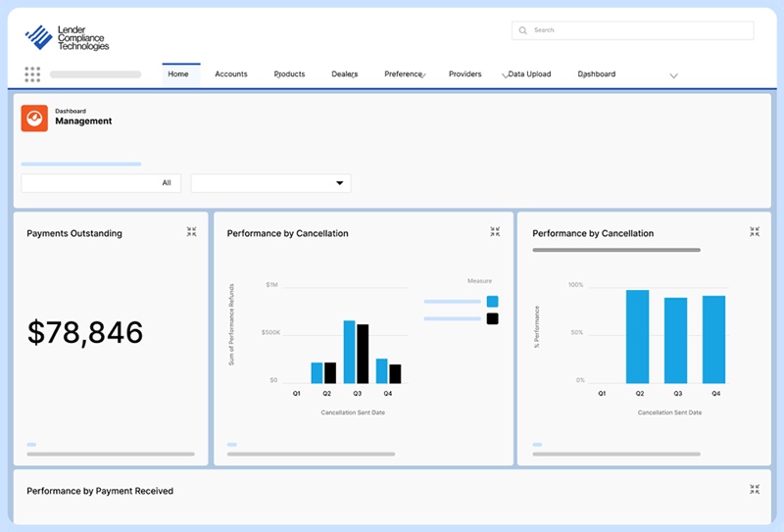784x532 pixels.
Task: Click the black Measure legend swatch
Action: click(x=493, y=318)
